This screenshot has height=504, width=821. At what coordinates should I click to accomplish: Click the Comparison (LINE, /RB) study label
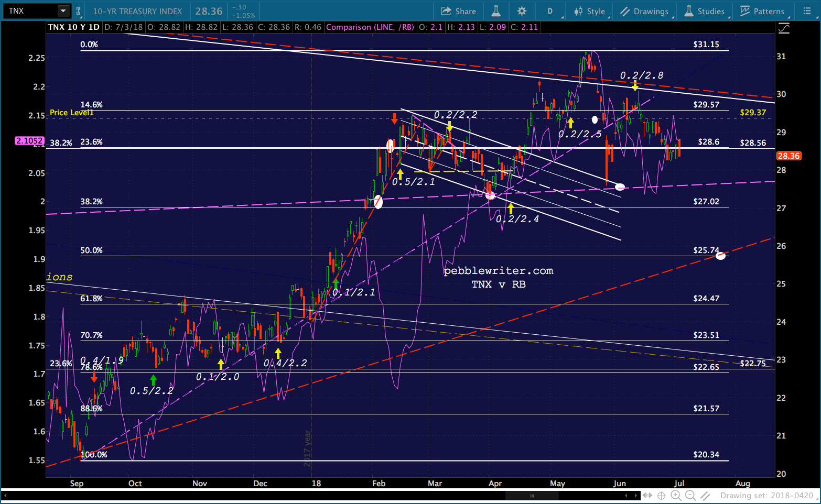pyautogui.click(x=370, y=27)
